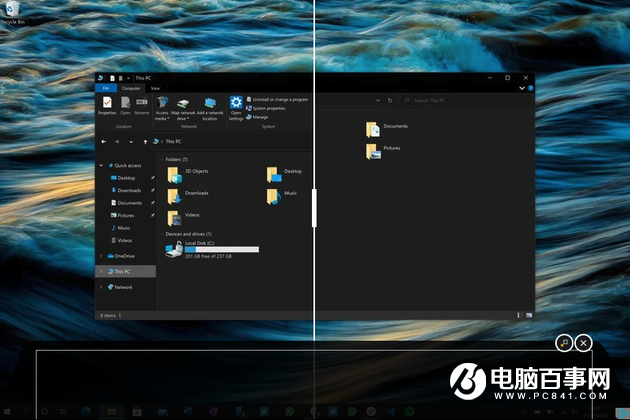630x420 pixels.
Task: Click the Properties icon in the ribbon
Action: pyautogui.click(x=107, y=106)
